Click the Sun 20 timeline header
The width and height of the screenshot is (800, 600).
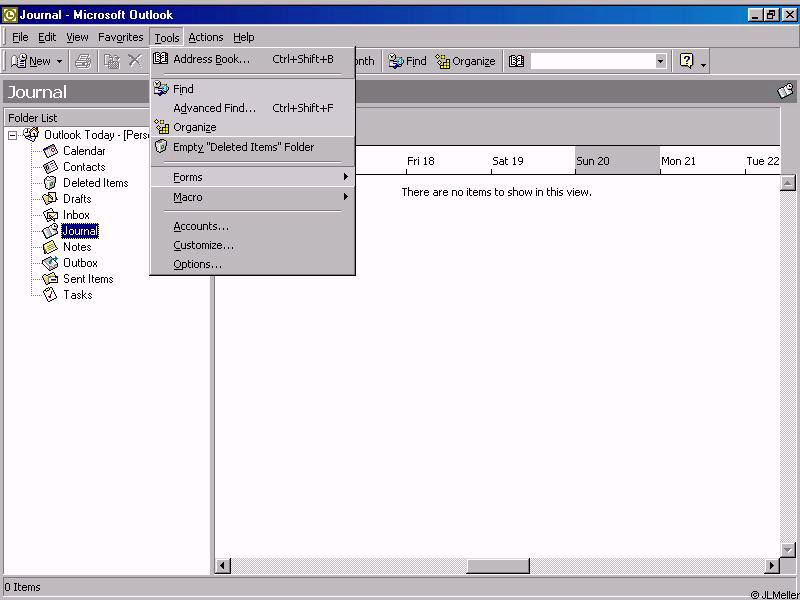(617, 161)
